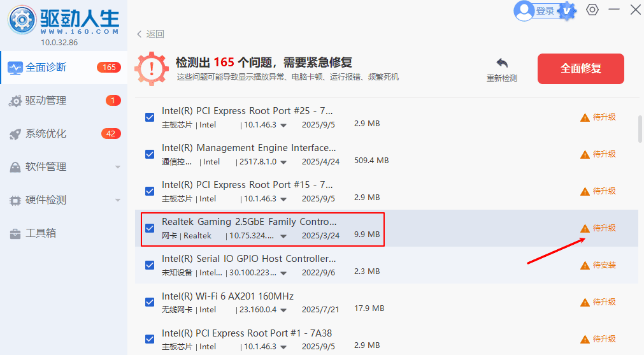Click 待安装 for the Serial IO GPIO row
Viewport: 644px width, 355px height.
[604, 265]
